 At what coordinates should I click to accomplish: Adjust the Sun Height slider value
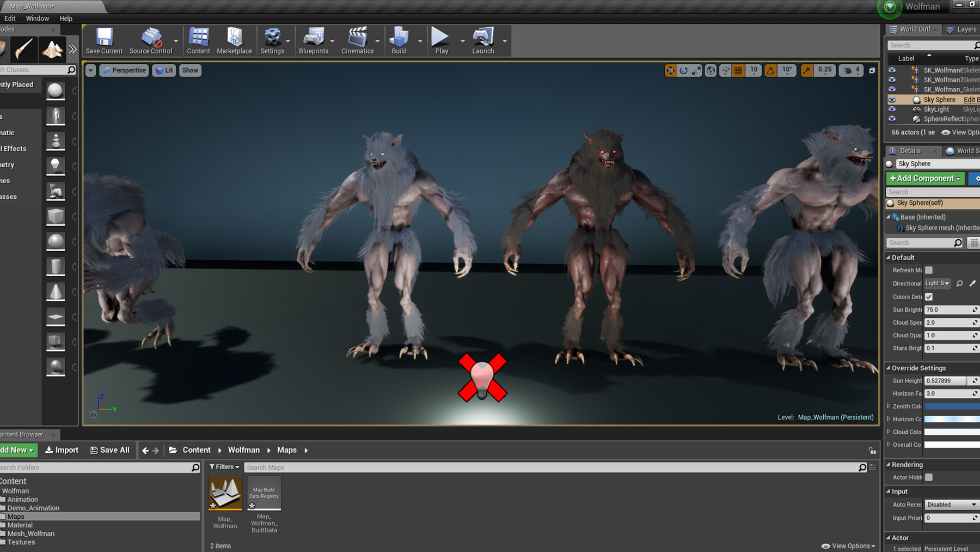pyautogui.click(x=945, y=381)
